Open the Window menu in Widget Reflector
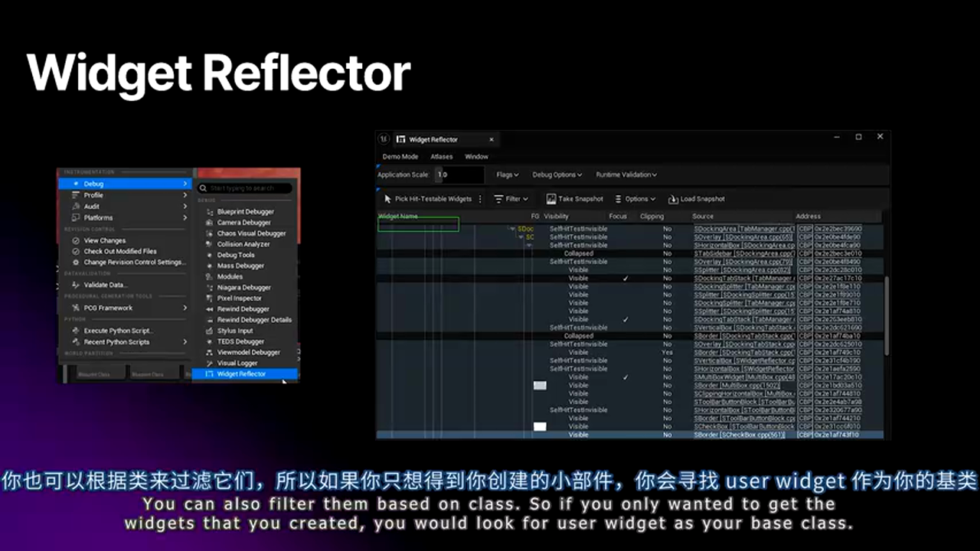980x551 pixels. 476,156
